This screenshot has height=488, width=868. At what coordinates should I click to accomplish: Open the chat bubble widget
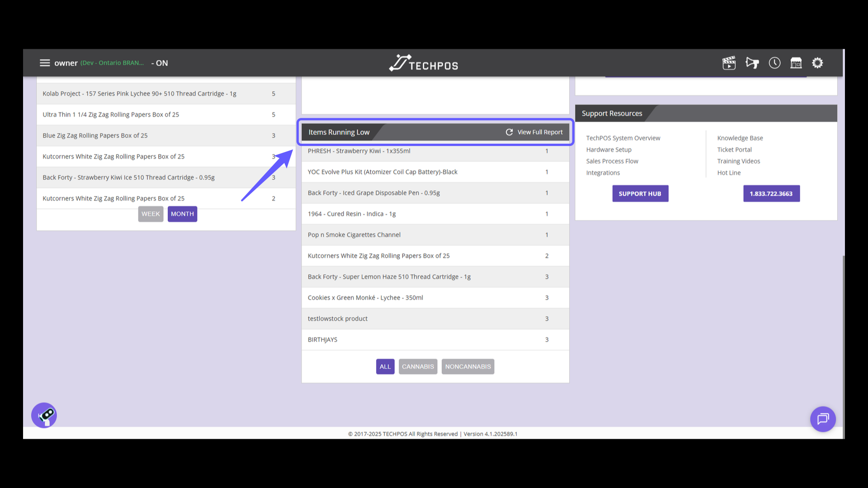(x=823, y=419)
